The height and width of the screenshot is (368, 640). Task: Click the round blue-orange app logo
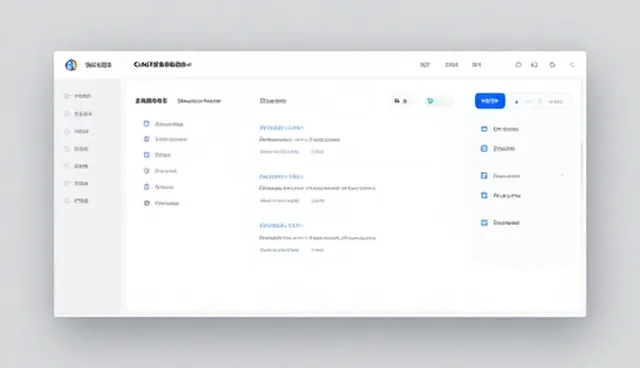(x=71, y=64)
